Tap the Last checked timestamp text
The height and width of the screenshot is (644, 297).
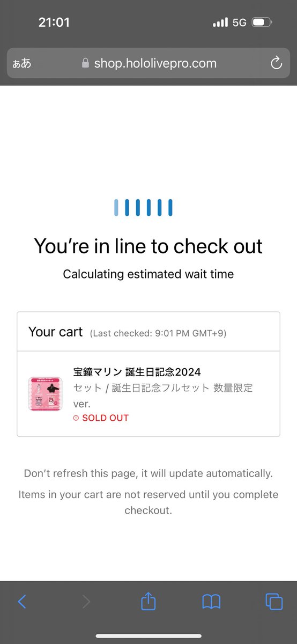pyautogui.click(x=158, y=333)
